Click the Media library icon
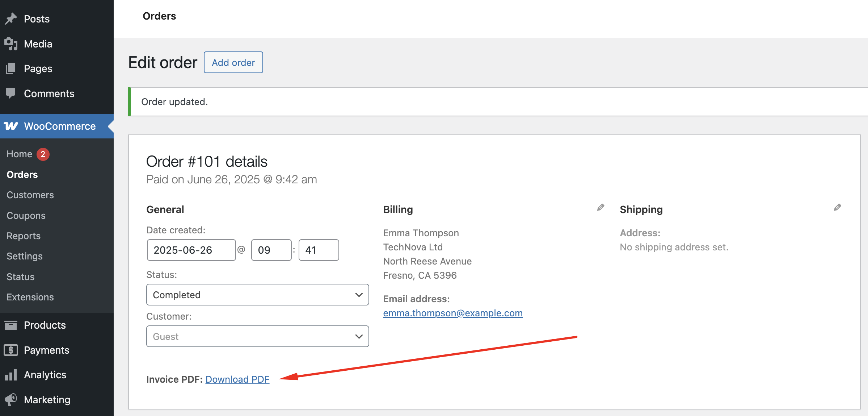 (x=11, y=43)
